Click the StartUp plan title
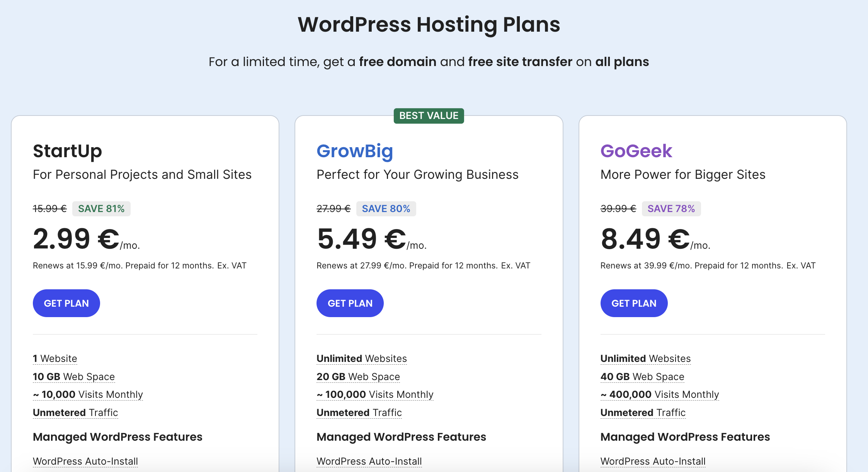The image size is (868, 472). point(68,151)
